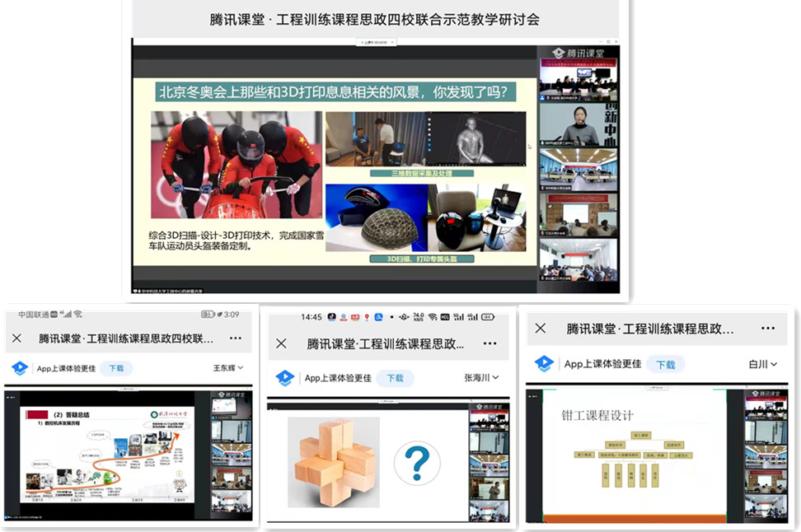The width and height of the screenshot is (801, 532).
Task: Click the 钳工课程设计 slide title
Action: pyautogui.click(x=597, y=414)
